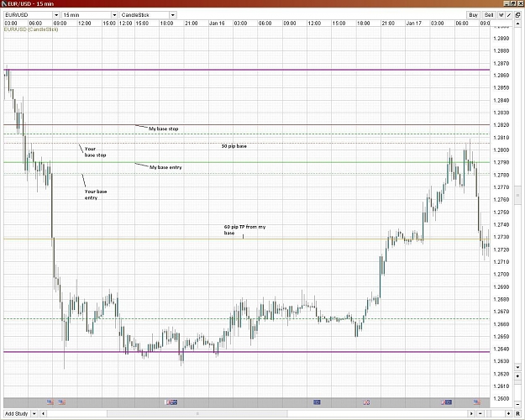This screenshot has width=525, height=420.
Task: Click the 'My base entry' annotation
Action: (x=165, y=167)
